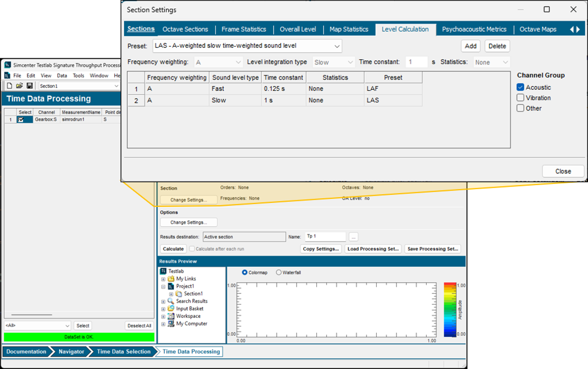Switch to the Psychoacoustic Metrics tab
This screenshot has height=369, width=588.
pos(474,29)
